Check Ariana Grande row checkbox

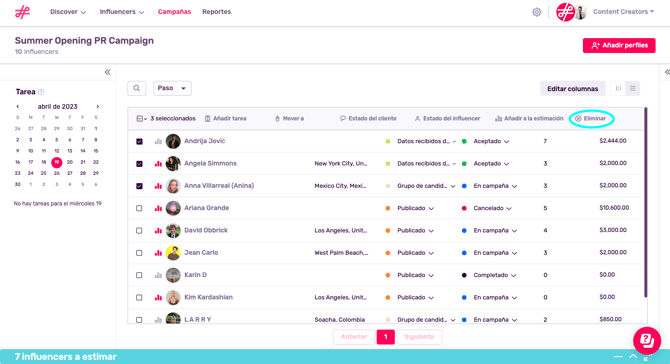click(139, 208)
